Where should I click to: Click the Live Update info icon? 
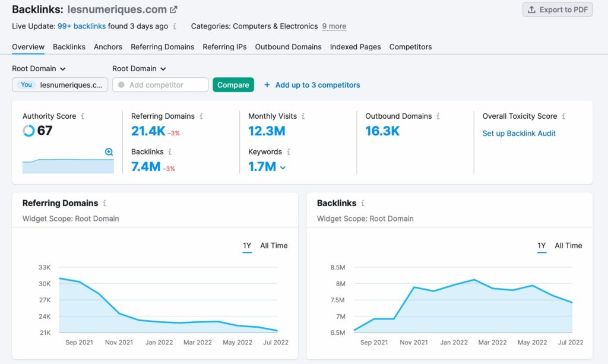(x=175, y=26)
